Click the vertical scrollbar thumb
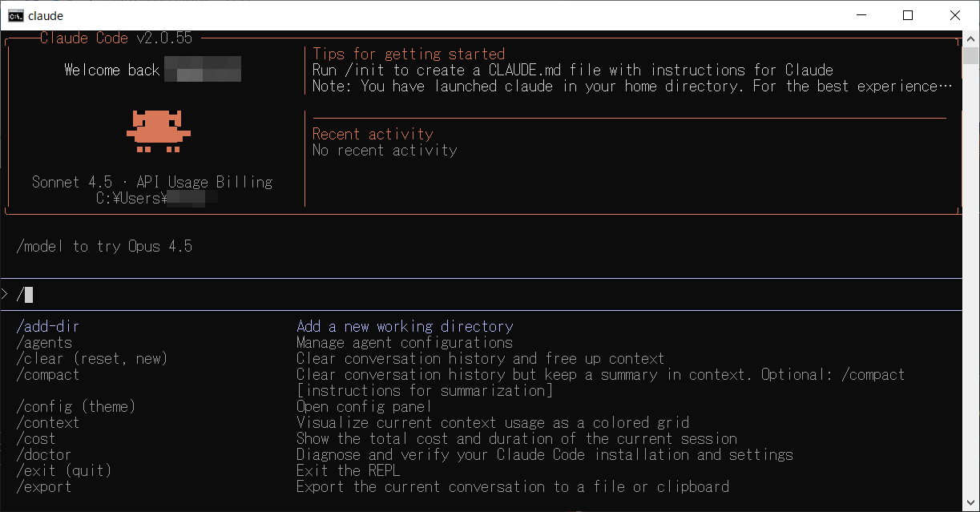980x512 pixels. pyautogui.click(x=970, y=56)
